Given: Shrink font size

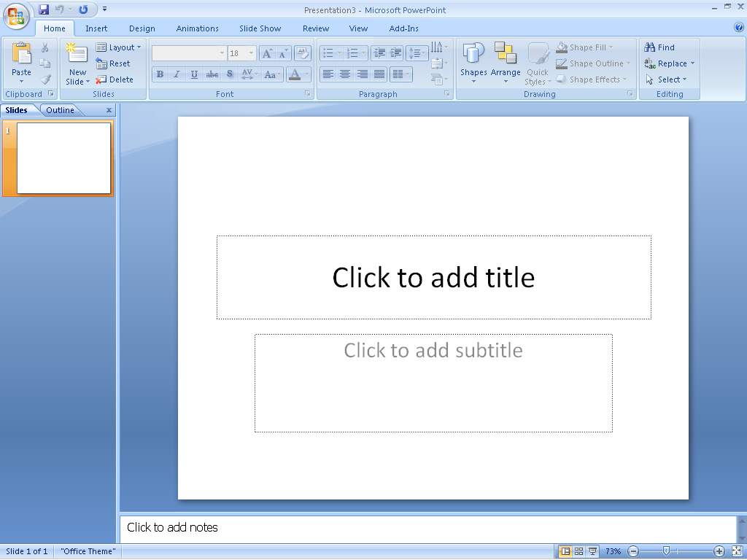Looking at the screenshot, I should [283, 53].
